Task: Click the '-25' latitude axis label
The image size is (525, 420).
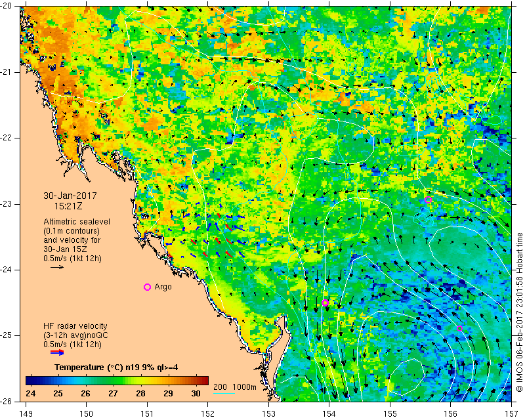Action: pyautogui.click(x=6, y=335)
